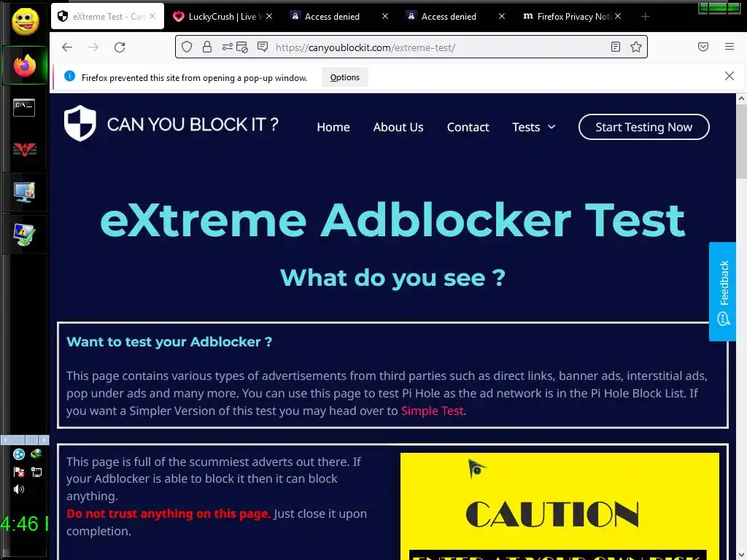
Task: Click the page vertical scrollbar thumb
Action: [x=741, y=141]
